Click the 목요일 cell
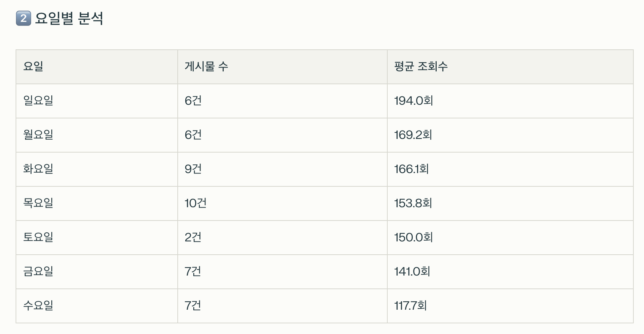Viewport: 644px width, 334px height. coord(38,203)
